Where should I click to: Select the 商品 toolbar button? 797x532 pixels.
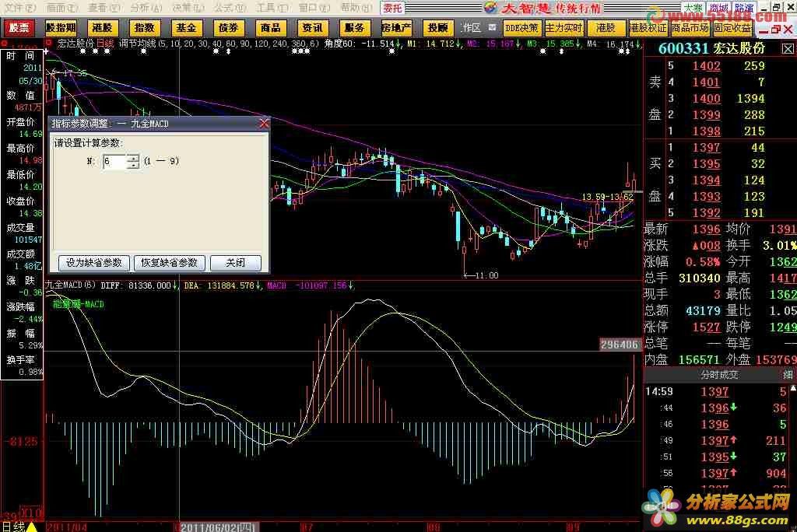270,28
